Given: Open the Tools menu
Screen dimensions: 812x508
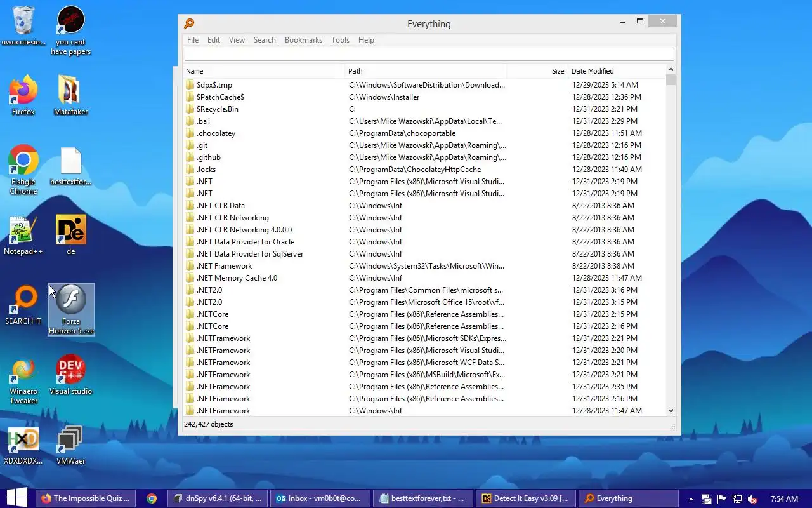Looking at the screenshot, I should tap(340, 39).
